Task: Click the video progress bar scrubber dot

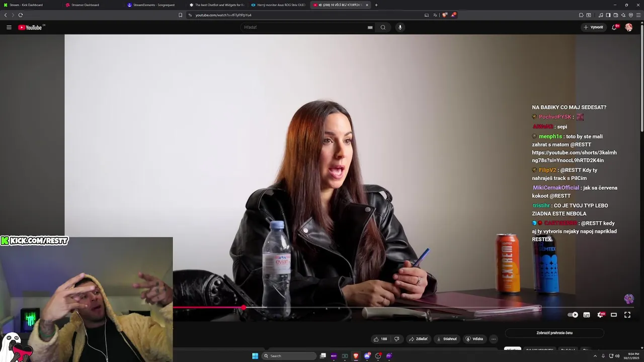Action: click(244, 307)
